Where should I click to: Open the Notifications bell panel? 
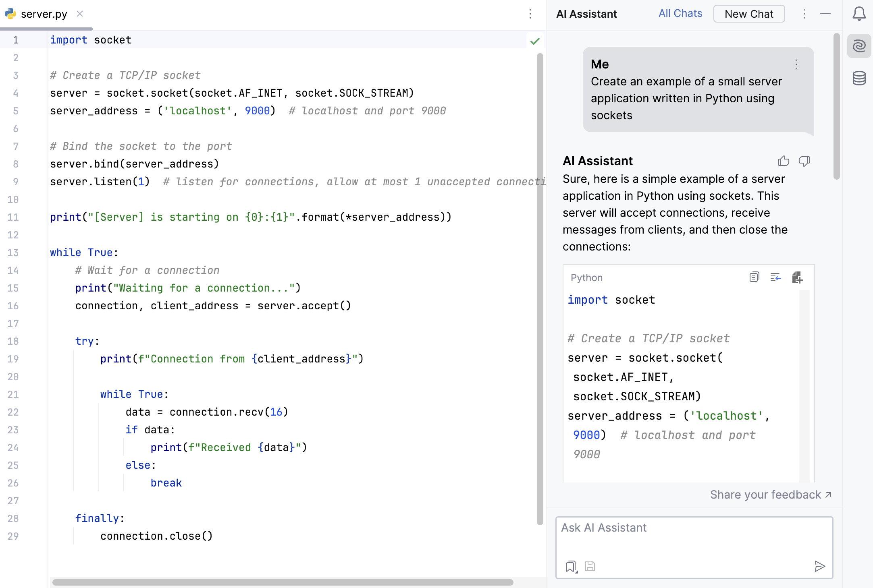pyautogui.click(x=859, y=14)
